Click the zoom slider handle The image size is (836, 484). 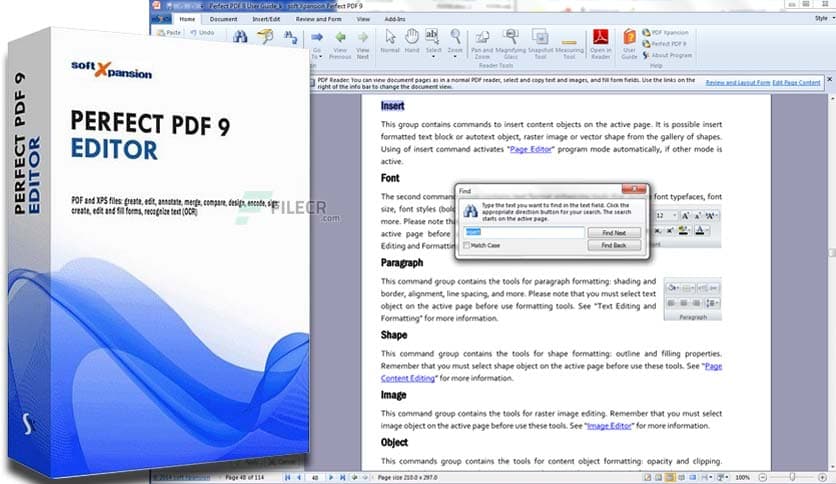[792, 478]
